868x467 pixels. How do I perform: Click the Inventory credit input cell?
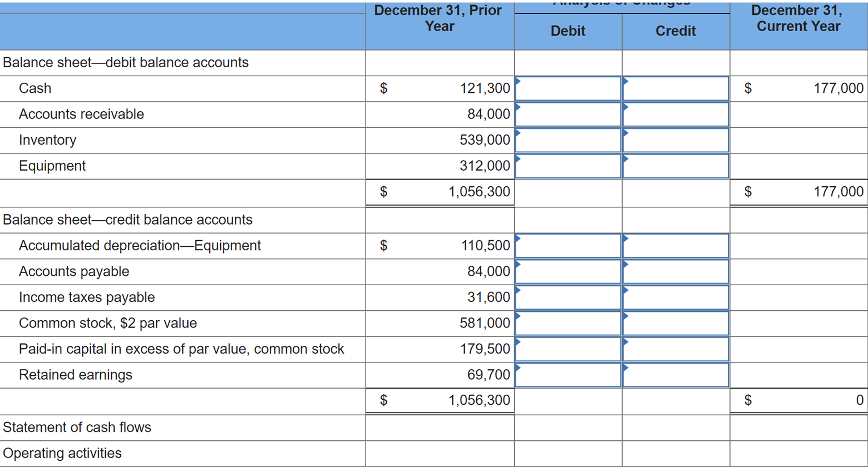pyautogui.click(x=676, y=140)
